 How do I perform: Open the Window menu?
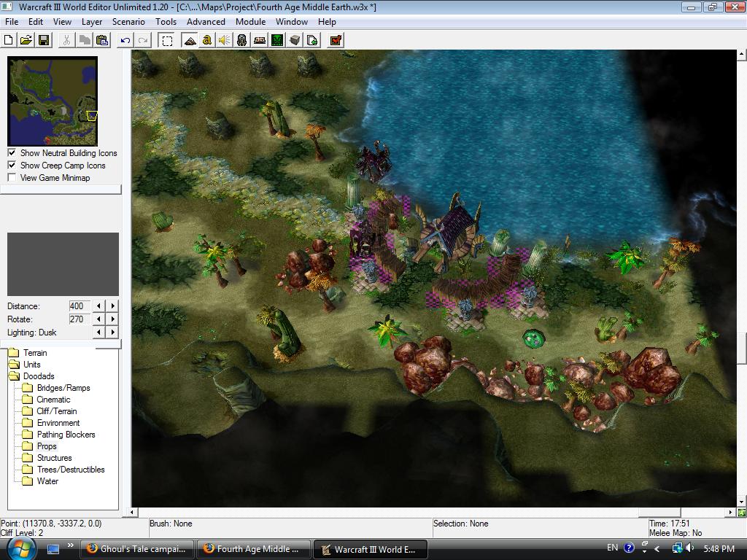pyautogui.click(x=292, y=22)
